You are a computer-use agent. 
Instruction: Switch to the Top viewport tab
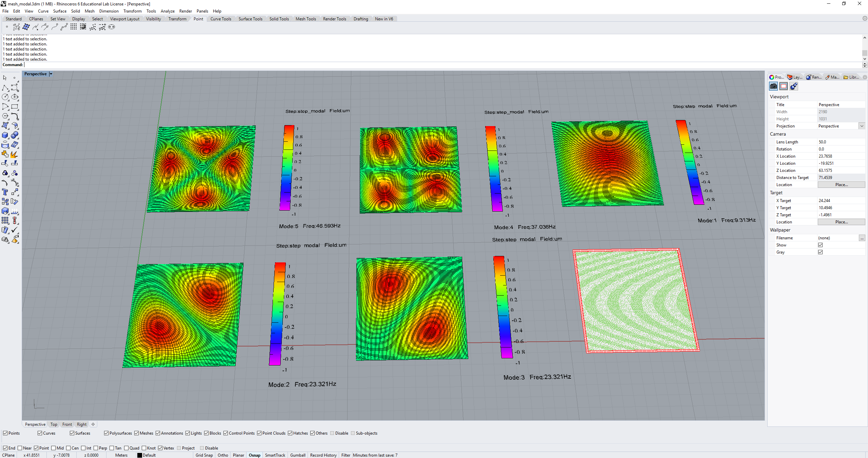coord(53,424)
